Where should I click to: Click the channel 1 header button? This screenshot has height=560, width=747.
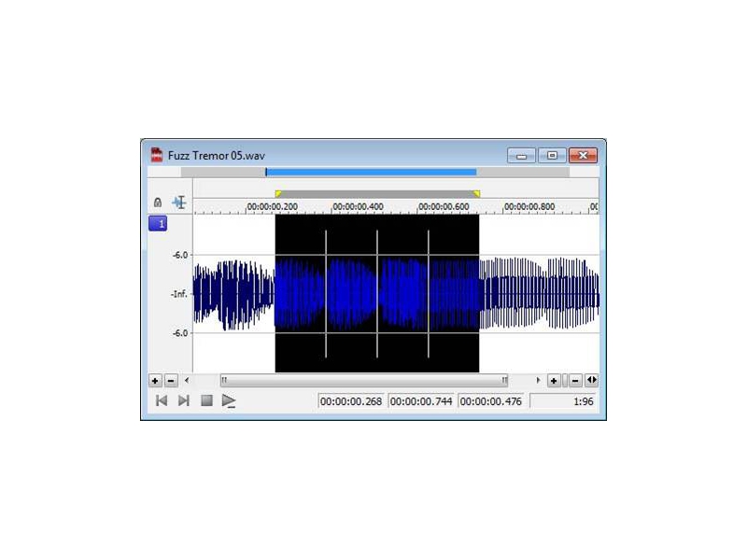pos(158,224)
